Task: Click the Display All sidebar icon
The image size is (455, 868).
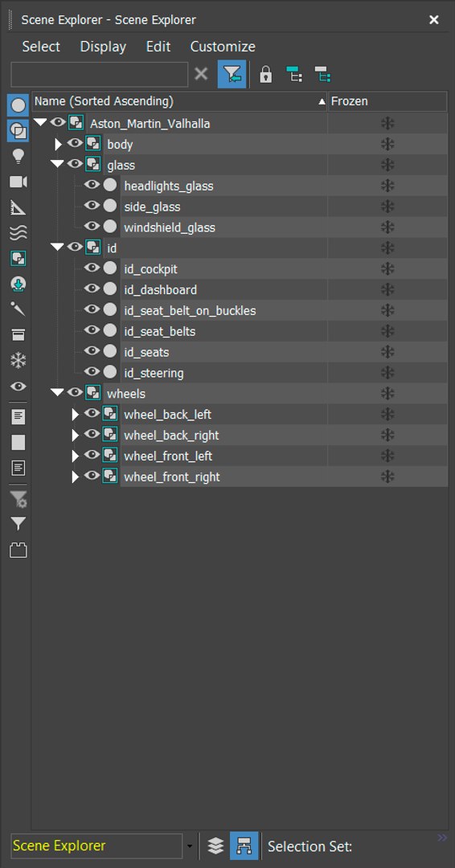Action: point(18,417)
